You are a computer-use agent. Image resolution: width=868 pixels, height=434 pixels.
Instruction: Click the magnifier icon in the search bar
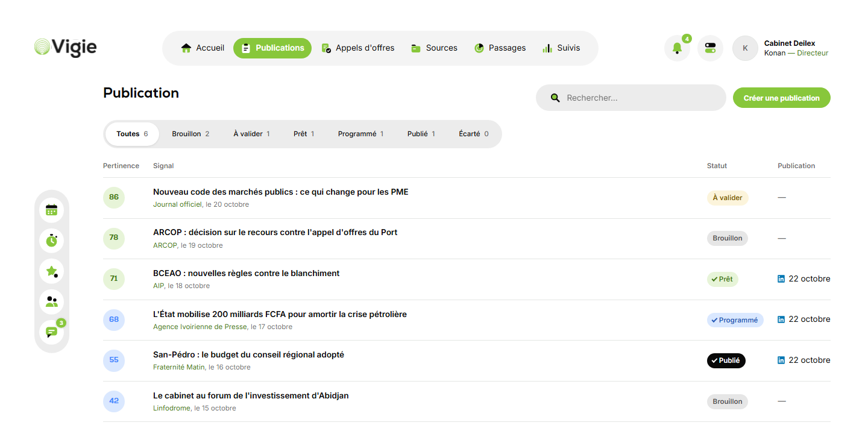pos(555,98)
